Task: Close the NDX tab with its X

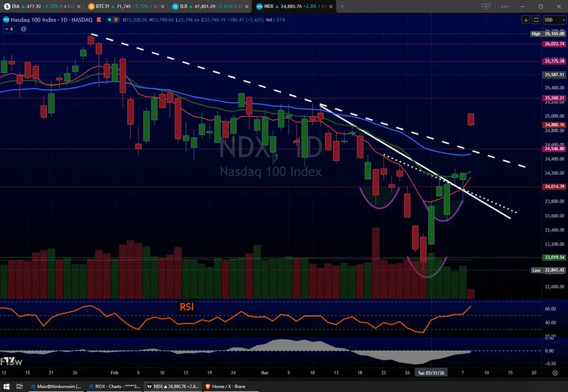Action: pyautogui.click(x=330, y=7)
